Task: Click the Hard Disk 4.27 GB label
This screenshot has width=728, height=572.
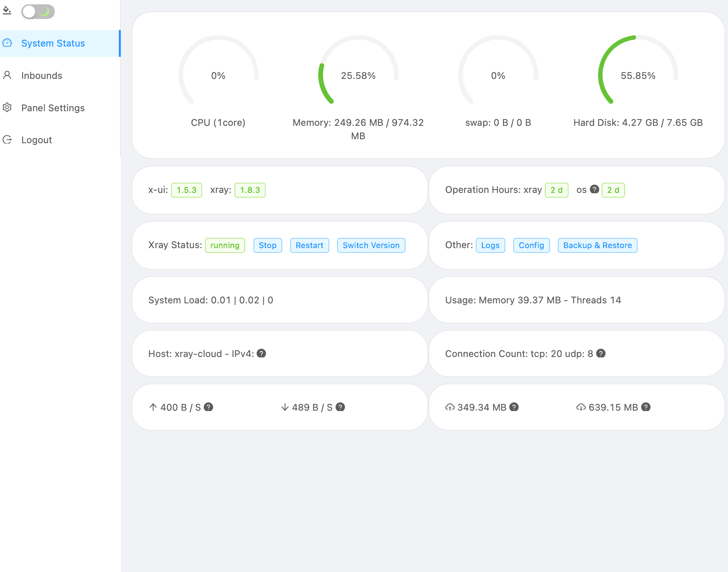Action: pyautogui.click(x=638, y=123)
